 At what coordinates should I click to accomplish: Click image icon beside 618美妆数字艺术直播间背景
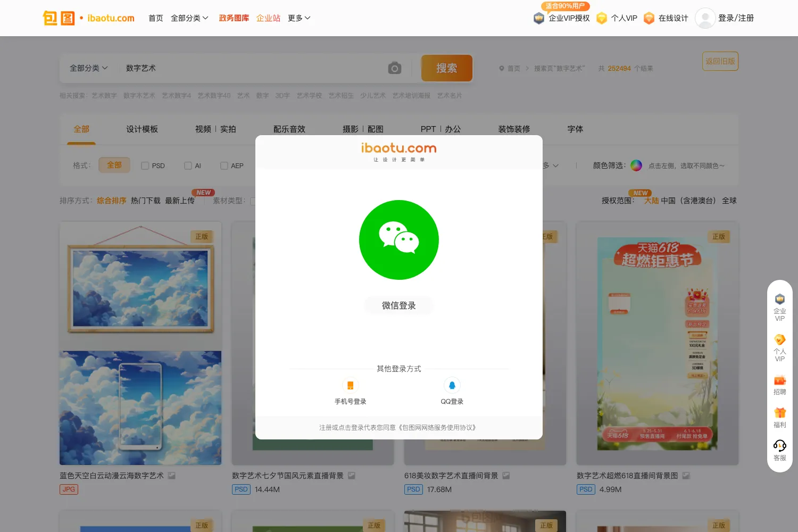click(506, 476)
